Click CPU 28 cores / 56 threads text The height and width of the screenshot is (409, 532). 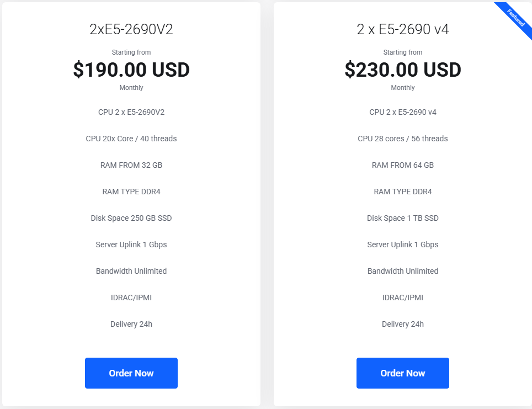403,139
